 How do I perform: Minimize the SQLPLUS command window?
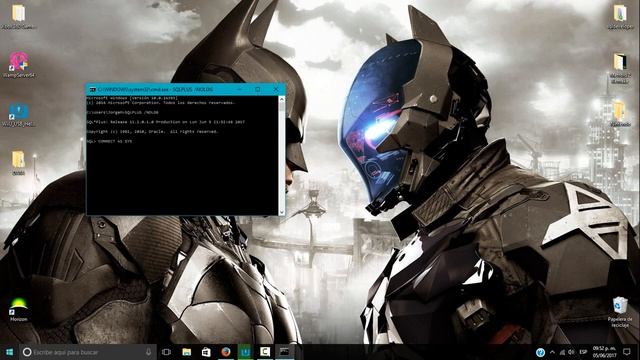239,89
